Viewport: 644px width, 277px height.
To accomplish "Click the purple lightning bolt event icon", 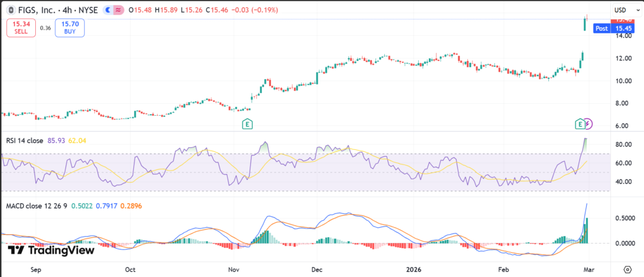I will tap(588, 125).
